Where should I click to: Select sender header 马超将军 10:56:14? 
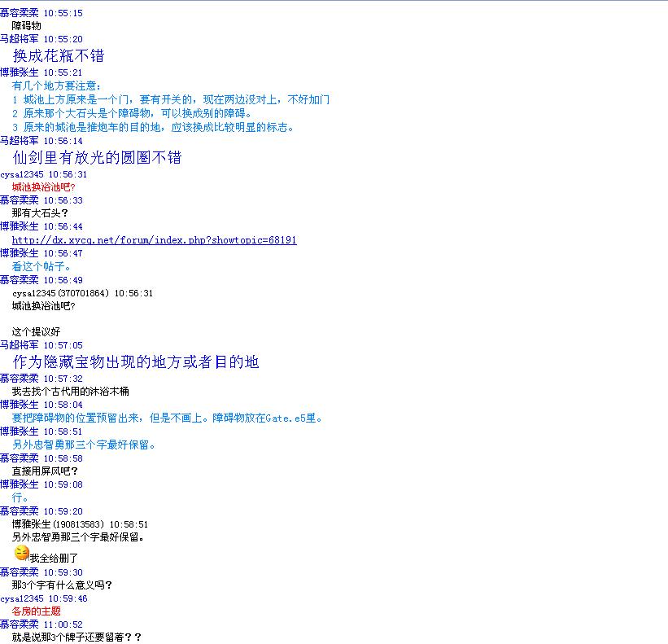pos(41,141)
